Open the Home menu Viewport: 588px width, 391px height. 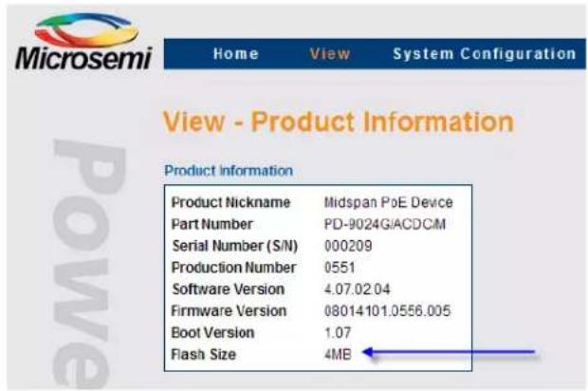pos(236,54)
